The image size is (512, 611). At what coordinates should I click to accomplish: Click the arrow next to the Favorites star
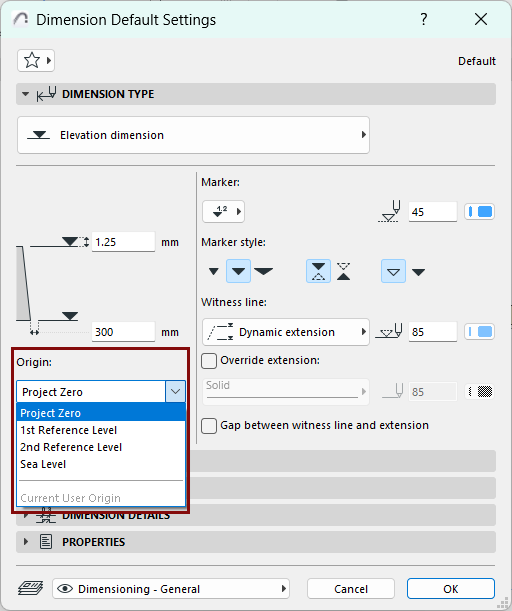[49, 60]
